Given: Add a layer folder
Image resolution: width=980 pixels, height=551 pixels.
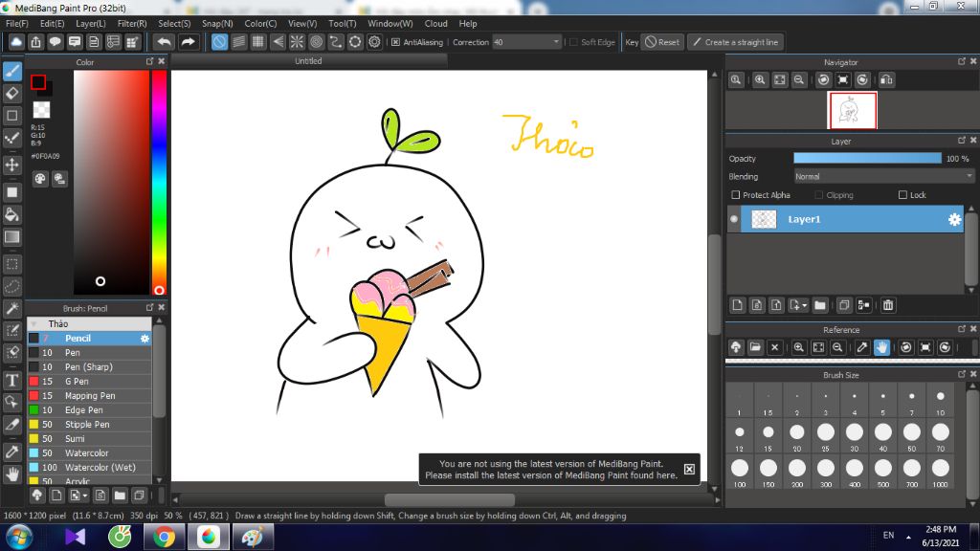Looking at the screenshot, I should tap(820, 305).
